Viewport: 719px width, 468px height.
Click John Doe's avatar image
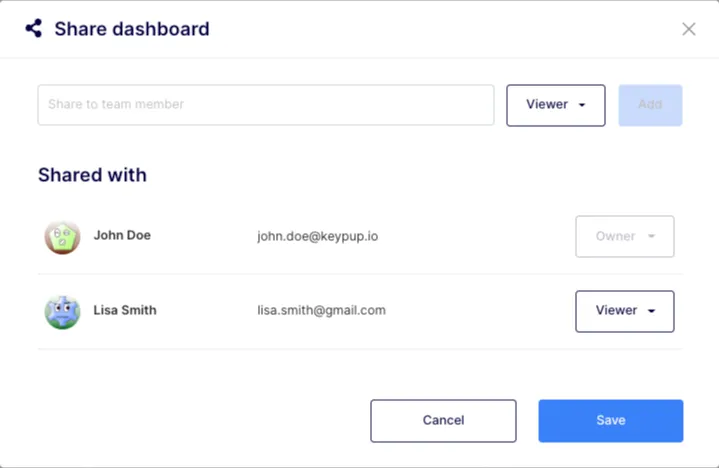pyautogui.click(x=62, y=237)
